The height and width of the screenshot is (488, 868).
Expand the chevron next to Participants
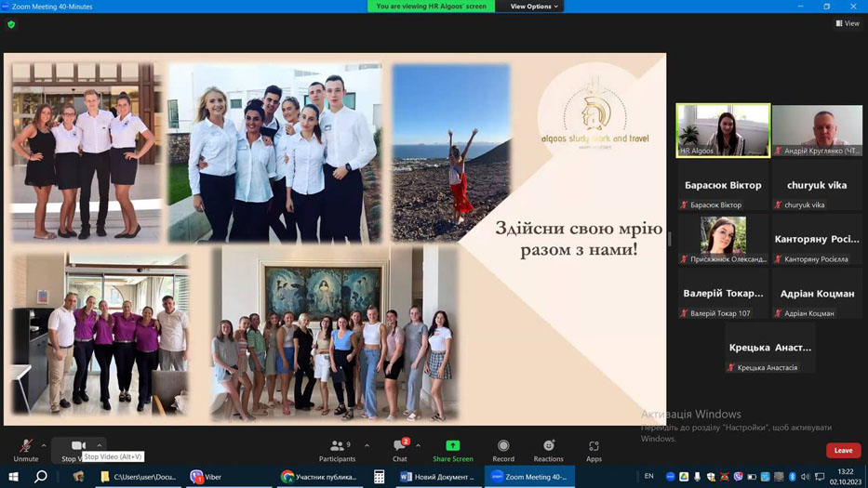click(367, 445)
